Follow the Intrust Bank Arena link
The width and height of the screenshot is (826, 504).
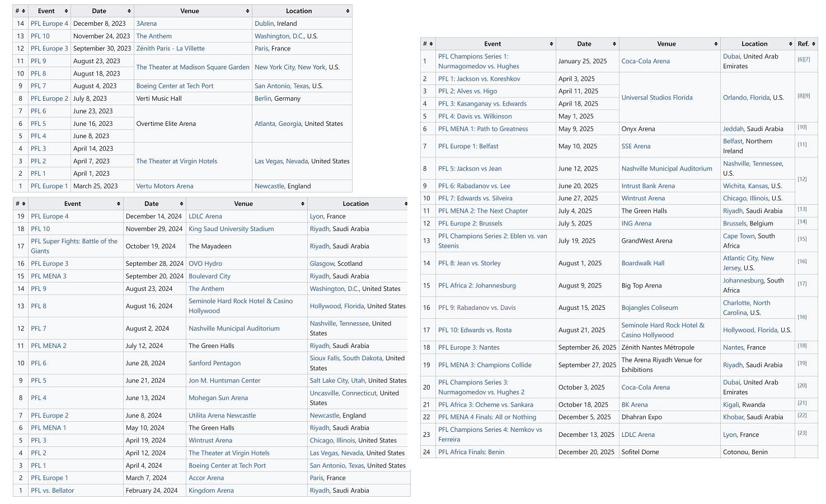[648, 186]
